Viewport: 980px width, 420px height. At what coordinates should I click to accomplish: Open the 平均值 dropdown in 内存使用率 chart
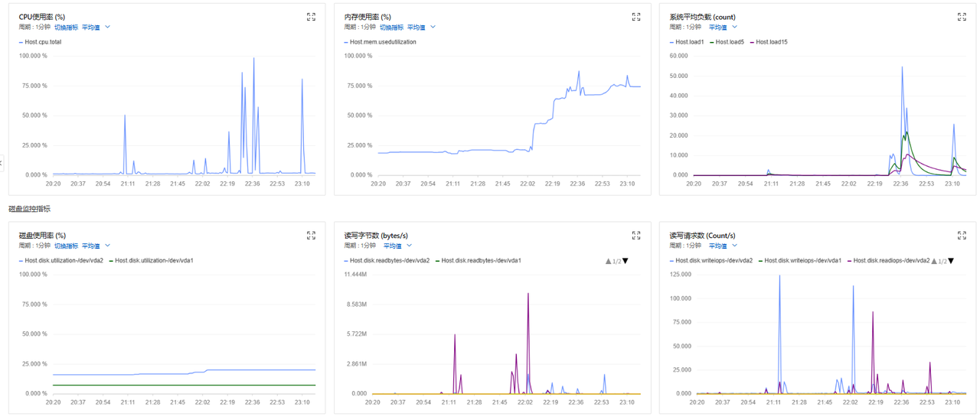421,28
